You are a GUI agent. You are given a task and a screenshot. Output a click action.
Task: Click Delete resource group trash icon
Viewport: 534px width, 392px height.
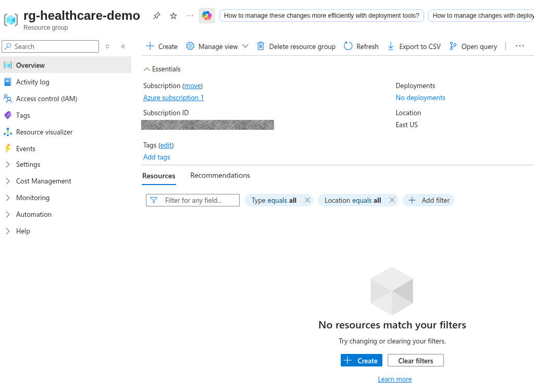click(261, 46)
